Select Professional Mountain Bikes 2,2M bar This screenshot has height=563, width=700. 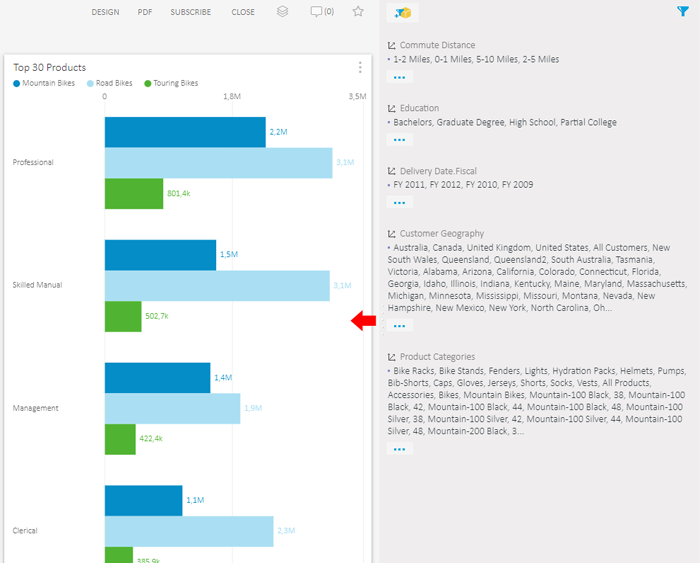[185, 132]
